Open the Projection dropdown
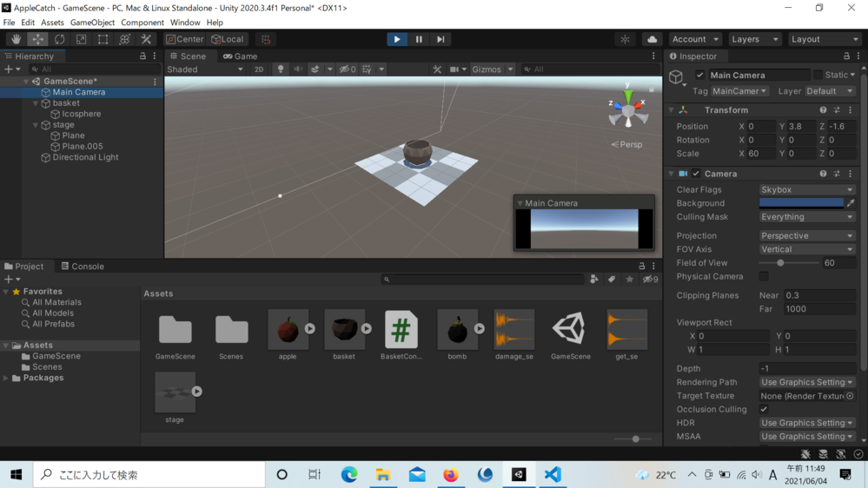This screenshot has width=868, height=488. (807, 235)
